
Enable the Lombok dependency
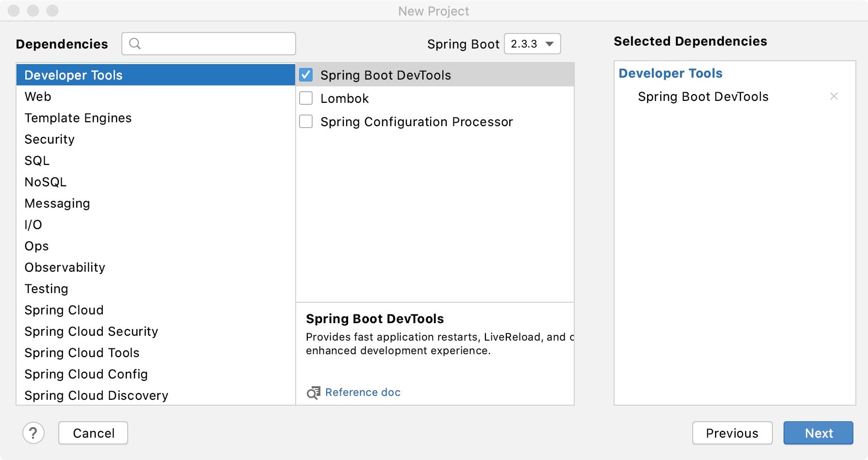coord(306,98)
